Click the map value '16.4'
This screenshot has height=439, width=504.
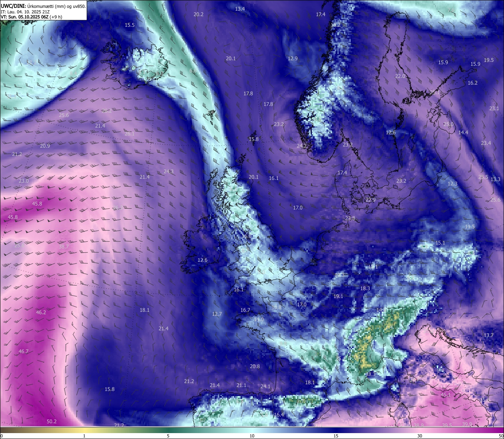pos(279,415)
